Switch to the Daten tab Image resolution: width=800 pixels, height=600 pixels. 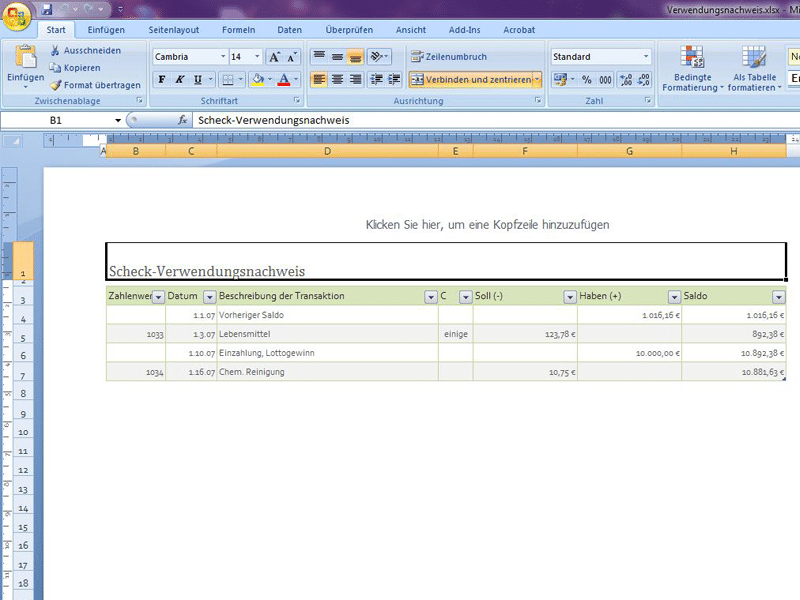(289, 30)
